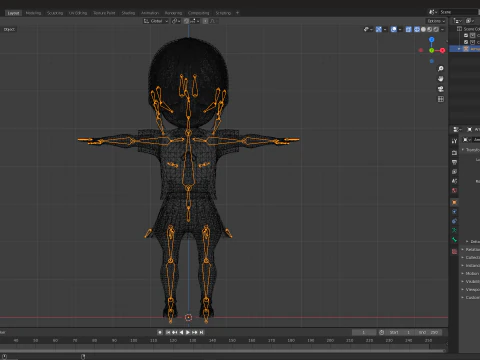
Task: Switch to the Modeling workspace tab
Action: click(33, 13)
